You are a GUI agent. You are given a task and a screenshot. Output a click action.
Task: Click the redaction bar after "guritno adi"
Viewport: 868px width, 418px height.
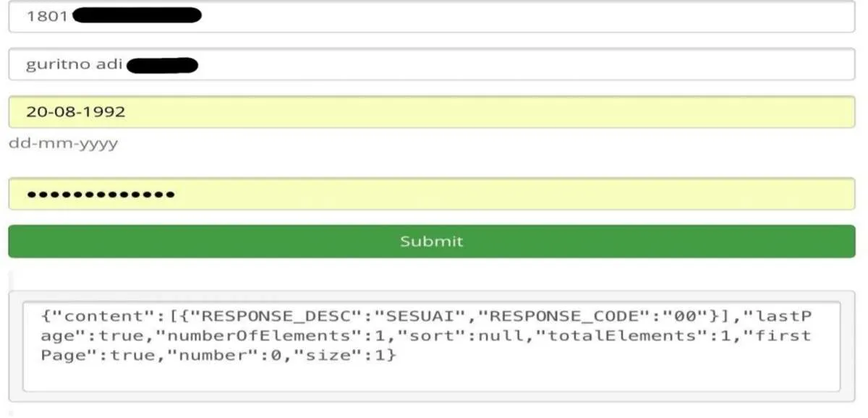tap(162, 65)
